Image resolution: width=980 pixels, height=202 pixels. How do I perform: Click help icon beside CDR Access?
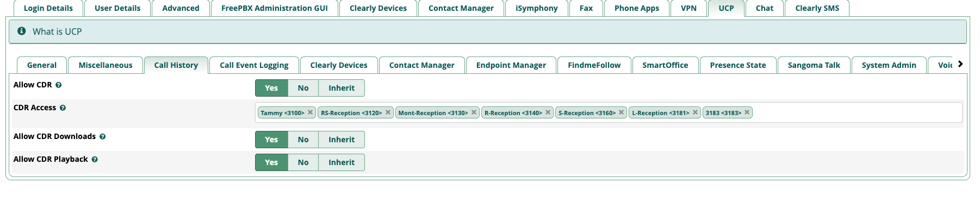63,108
